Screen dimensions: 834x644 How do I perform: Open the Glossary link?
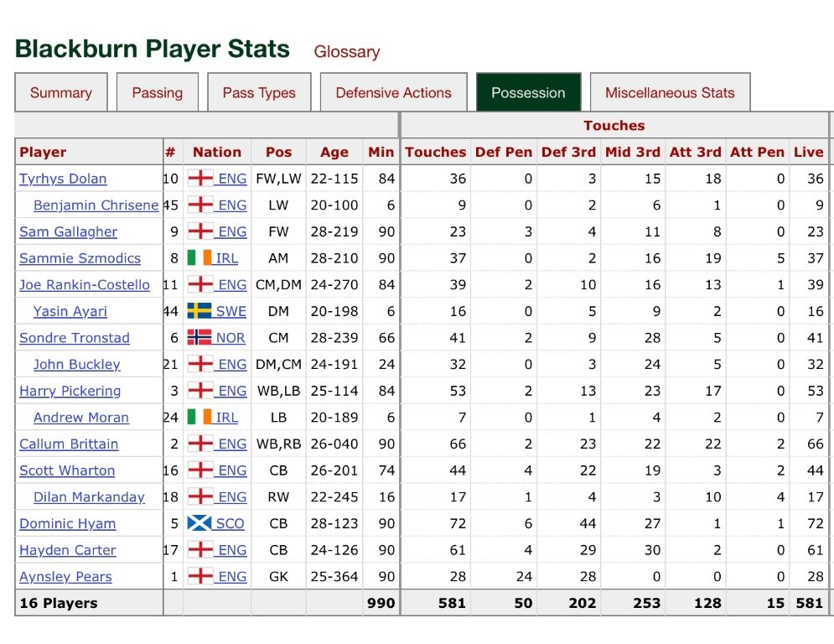click(346, 52)
